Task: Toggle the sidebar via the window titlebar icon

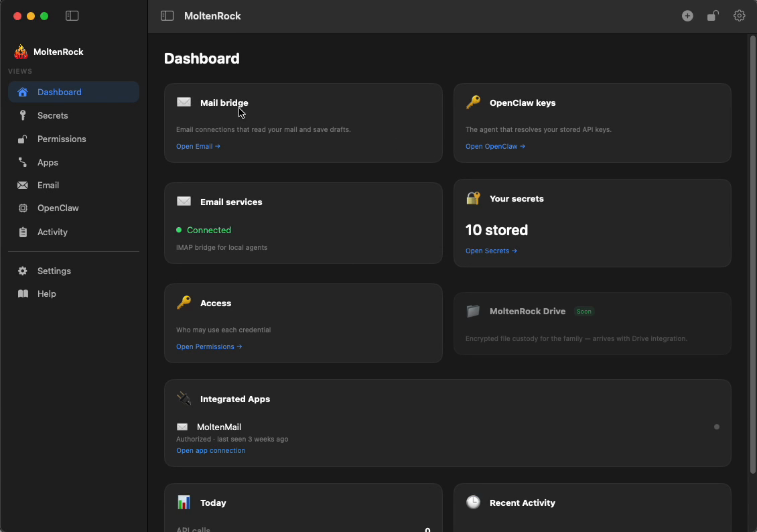Action: [72, 16]
